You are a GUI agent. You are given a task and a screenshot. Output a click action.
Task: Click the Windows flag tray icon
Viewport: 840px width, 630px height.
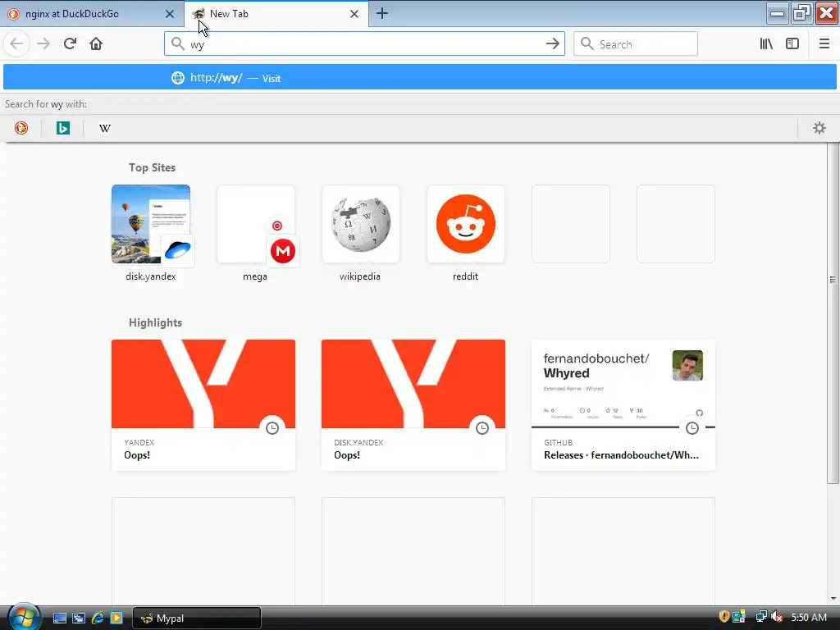739,617
